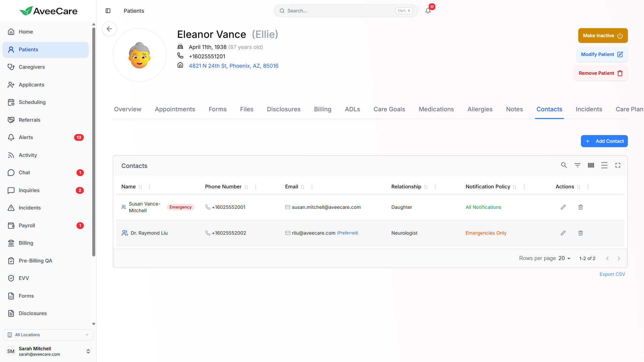
Task: Edit Susan Vance-Mitchell contact pencil icon
Action: (x=563, y=207)
